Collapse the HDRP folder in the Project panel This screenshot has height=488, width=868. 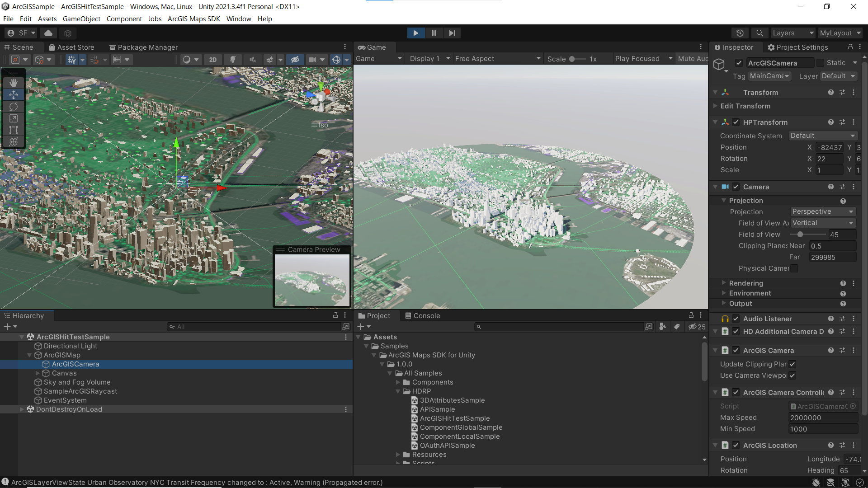pyautogui.click(x=398, y=391)
